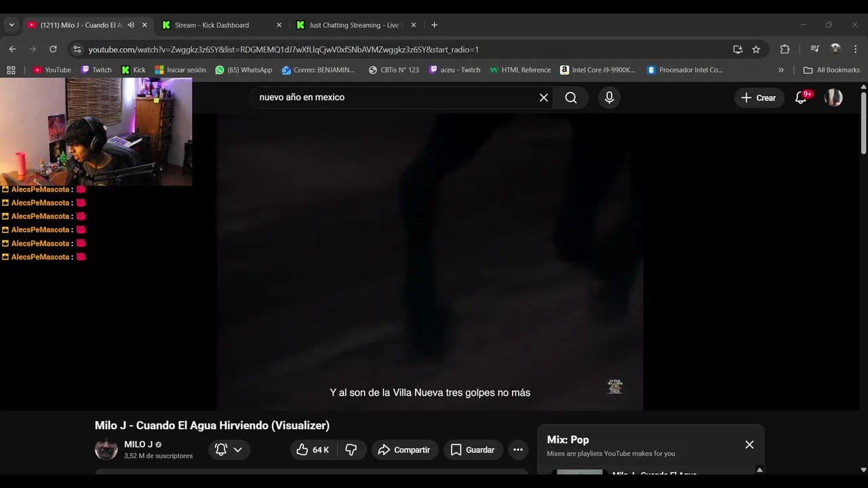This screenshot has height=488, width=868.
Task: Close the Stream - Kick Dashboard tab
Action: pyautogui.click(x=279, y=25)
